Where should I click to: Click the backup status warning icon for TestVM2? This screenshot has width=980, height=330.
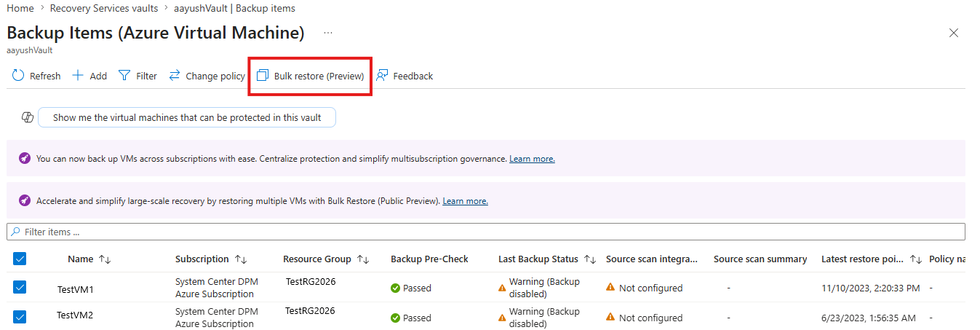(502, 318)
